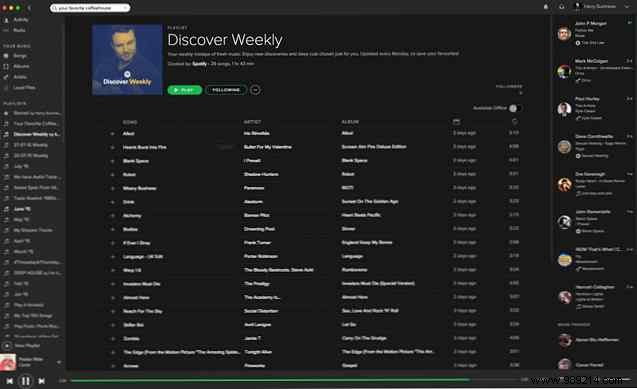Clear the search field with its X
The width and height of the screenshot is (637, 389).
point(125,8)
